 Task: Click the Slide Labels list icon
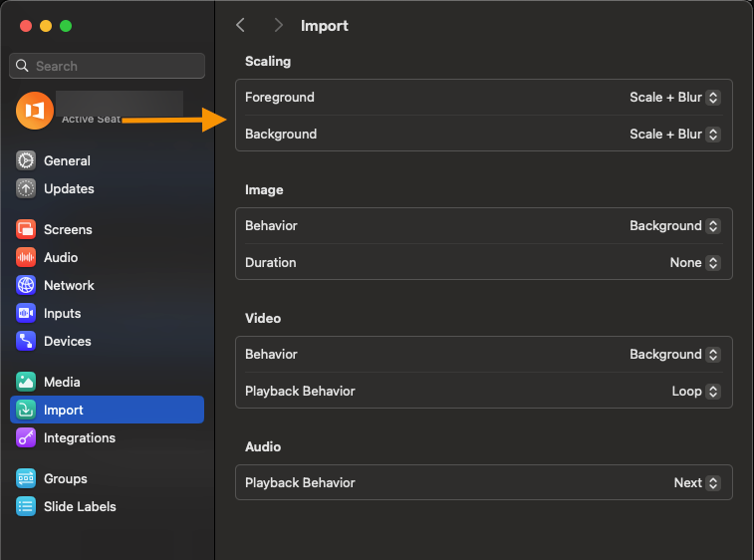click(26, 506)
